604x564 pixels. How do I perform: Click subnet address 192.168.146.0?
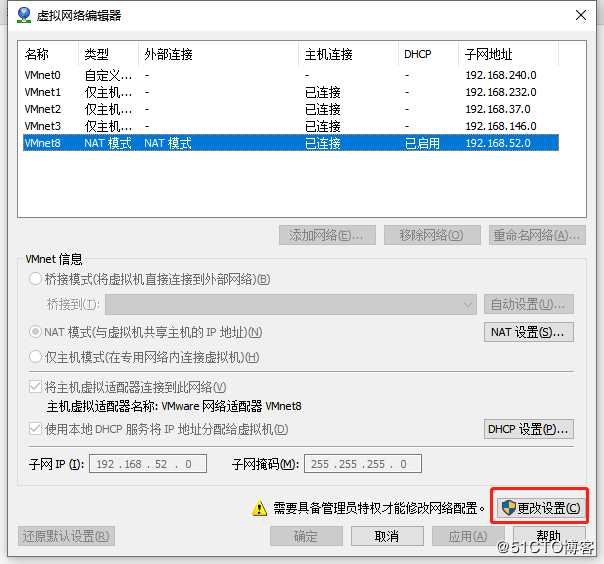click(501, 126)
